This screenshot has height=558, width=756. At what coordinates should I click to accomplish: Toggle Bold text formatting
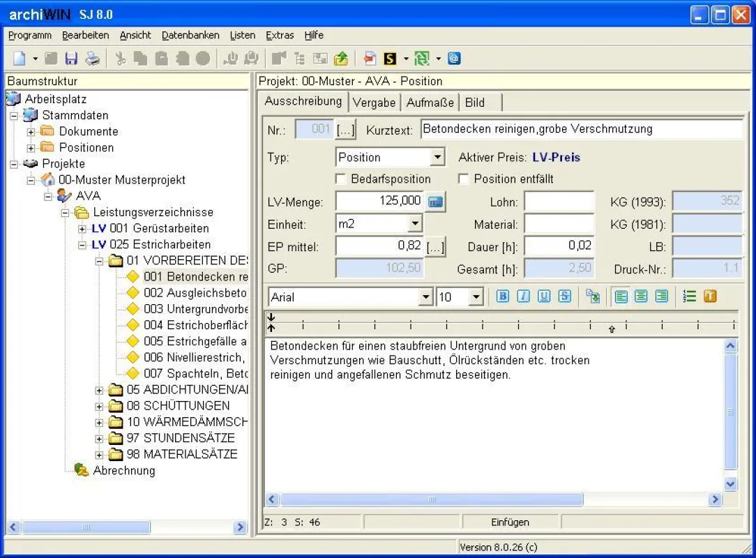(x=502, y=296)
